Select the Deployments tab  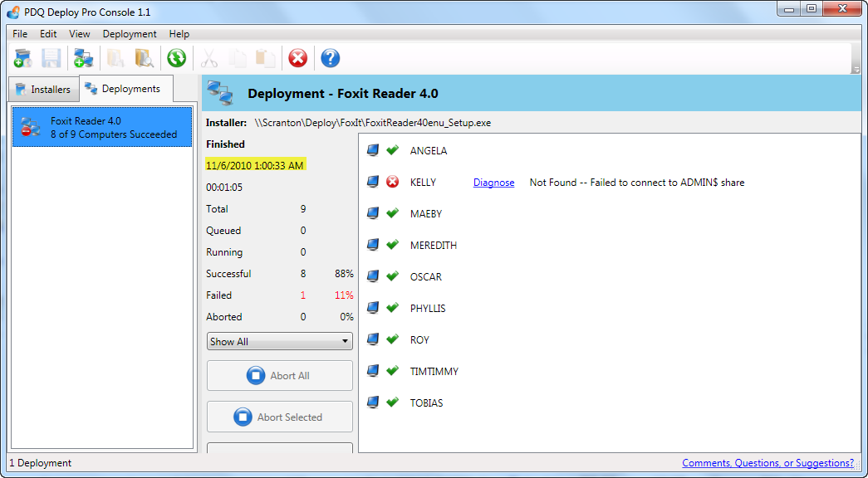point(126,89)
